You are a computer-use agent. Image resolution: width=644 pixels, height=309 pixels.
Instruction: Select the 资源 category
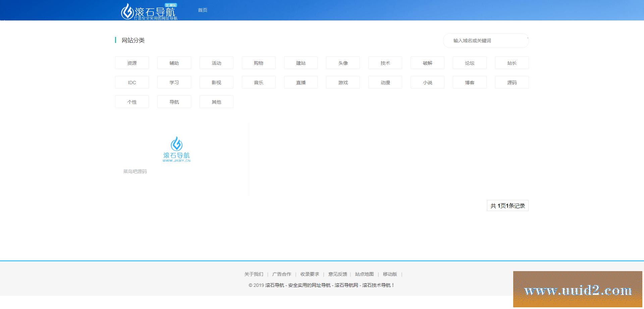point(132,63)
